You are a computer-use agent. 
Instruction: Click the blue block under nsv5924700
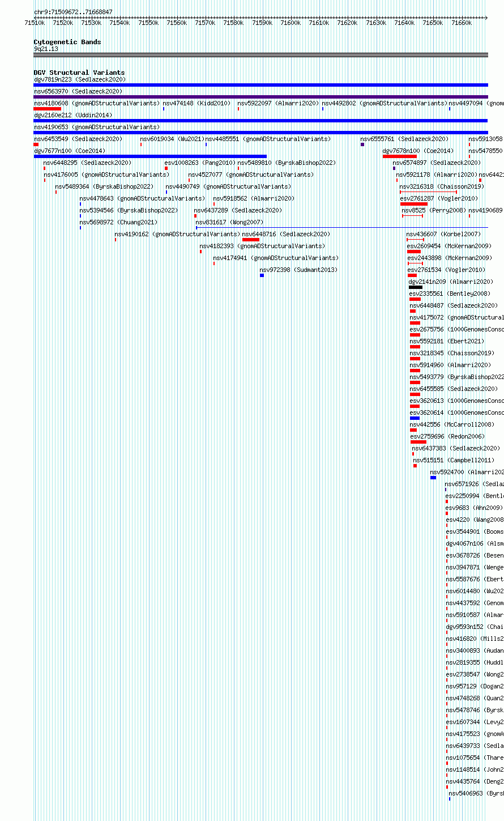tap(433, 478)
